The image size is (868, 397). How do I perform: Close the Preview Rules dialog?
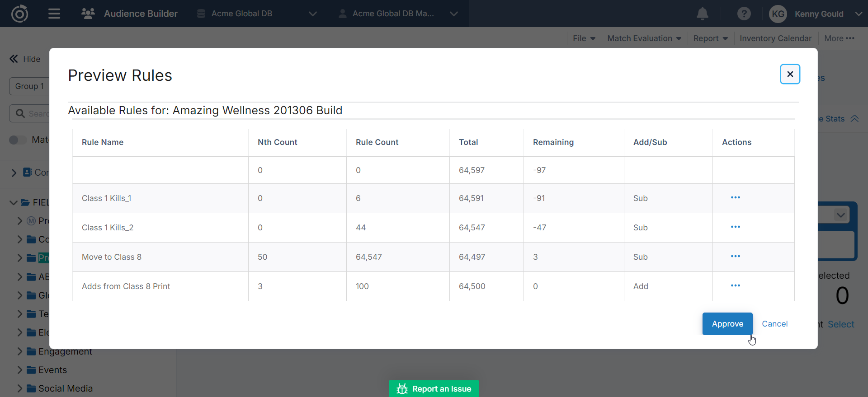click(790, 74)
